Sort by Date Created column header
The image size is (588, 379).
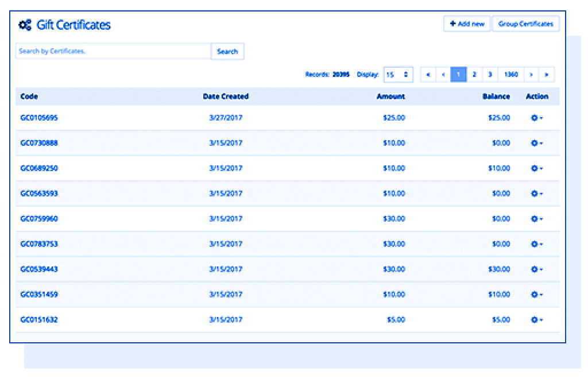click(226, 96)
